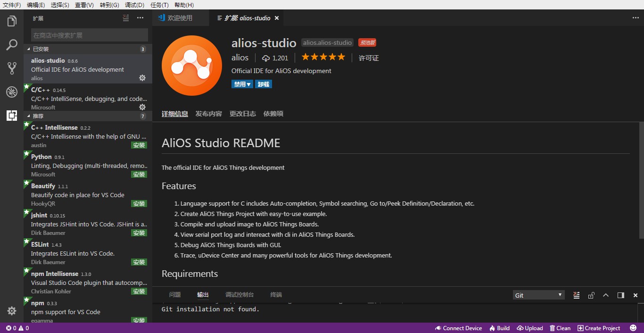This screenshot has height=333, width=644.
Task: Install the ESLint extension
Action: coord(139,262)
